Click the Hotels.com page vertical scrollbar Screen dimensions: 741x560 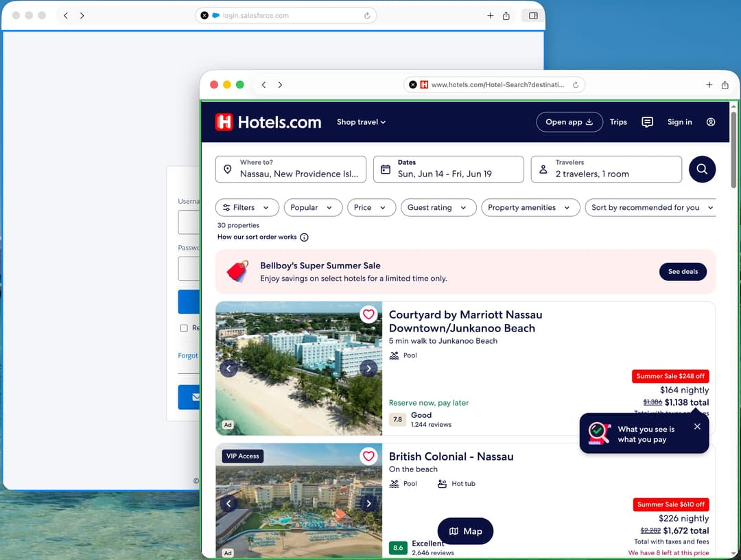(733, 149)
